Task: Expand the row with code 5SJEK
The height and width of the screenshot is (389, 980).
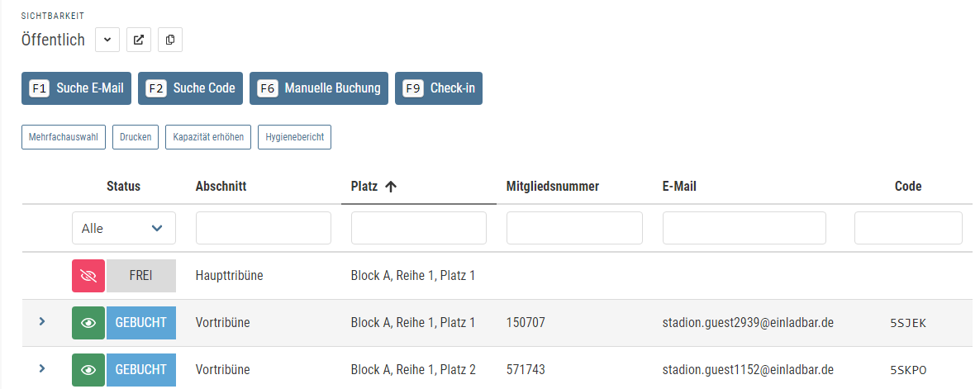Action: pos(42,321)
